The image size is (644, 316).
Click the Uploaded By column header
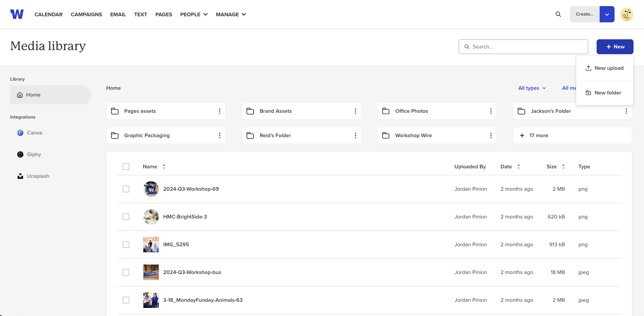[470, 167]
